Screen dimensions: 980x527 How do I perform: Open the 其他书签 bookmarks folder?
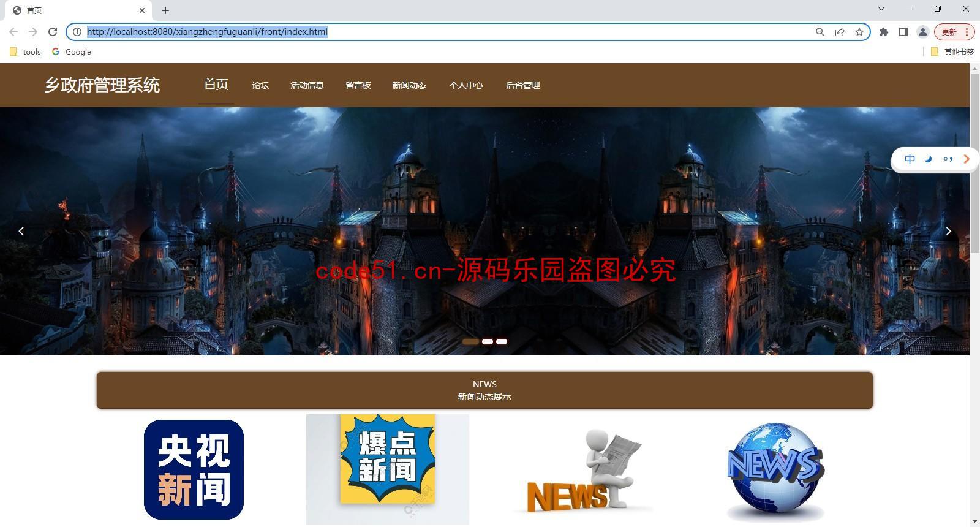point(952,52)
